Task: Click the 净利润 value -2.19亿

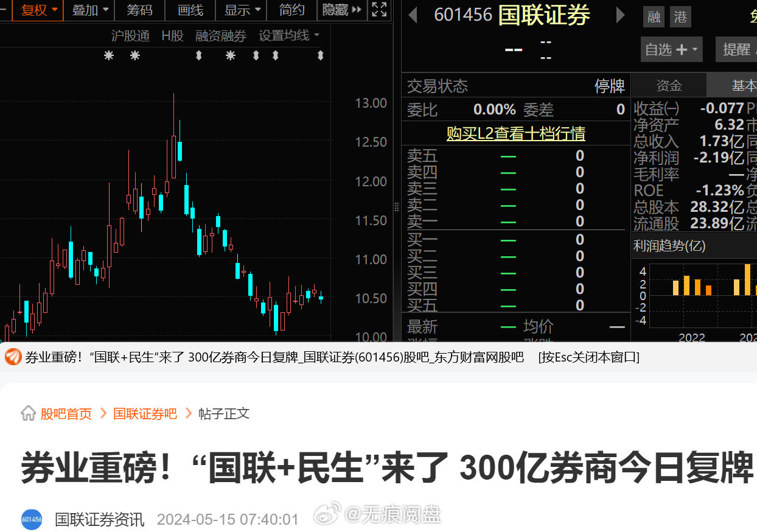Action: point(719,158)
